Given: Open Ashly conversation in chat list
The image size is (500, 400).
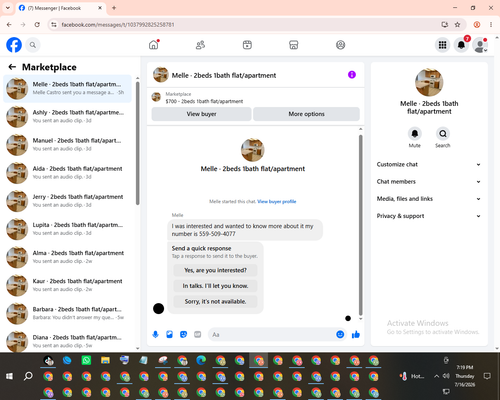Looking at the screenshot, I should tap(68, 116).
